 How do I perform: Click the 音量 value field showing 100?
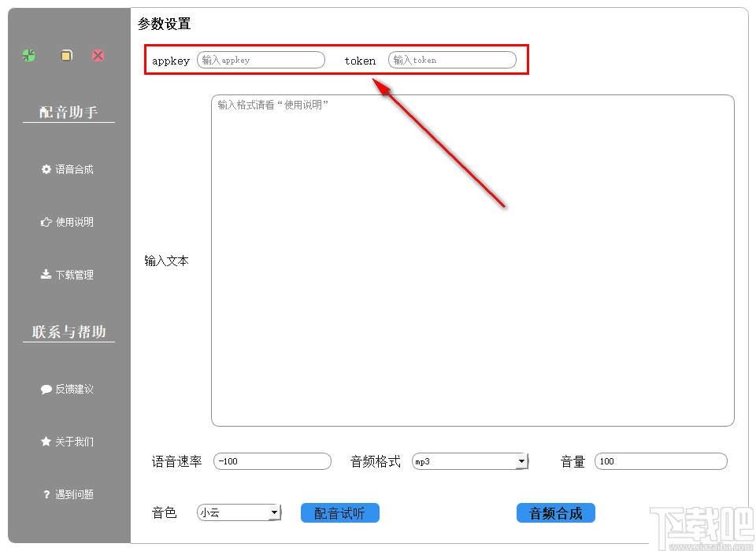click(660, 461)
